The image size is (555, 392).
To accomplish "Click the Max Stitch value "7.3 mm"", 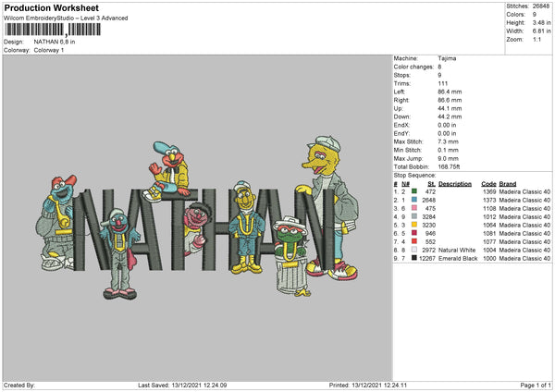I will coord(448,141).
